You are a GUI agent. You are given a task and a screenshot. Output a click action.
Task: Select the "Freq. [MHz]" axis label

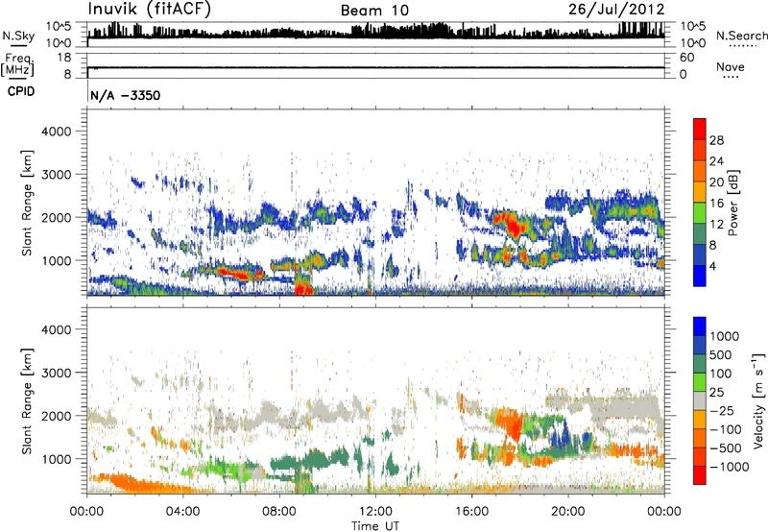[x=18, y=65]
